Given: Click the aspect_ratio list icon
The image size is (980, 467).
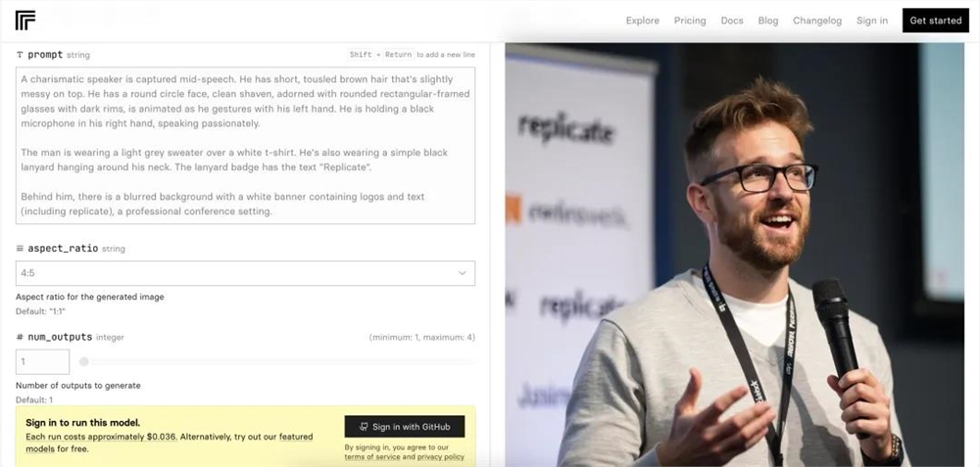Looking at the screenshot, I should (x=20, y=249).
